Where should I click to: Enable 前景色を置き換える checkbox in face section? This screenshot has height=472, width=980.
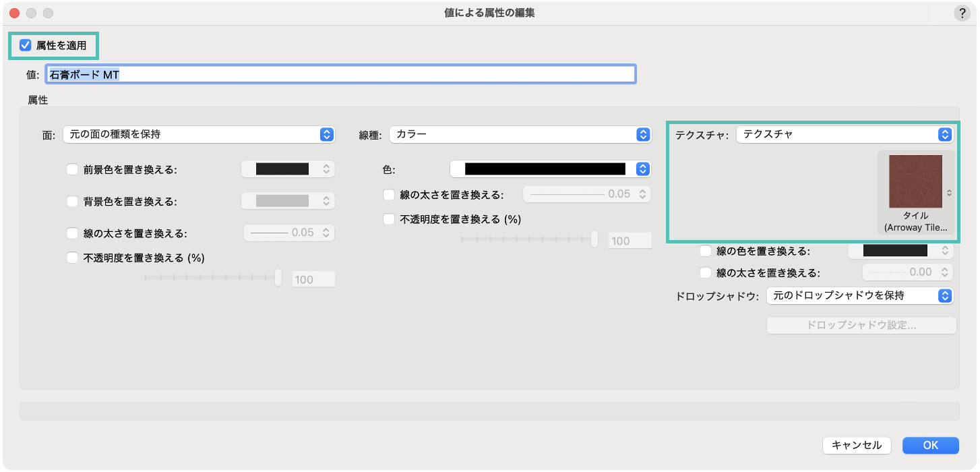point(72,169)
